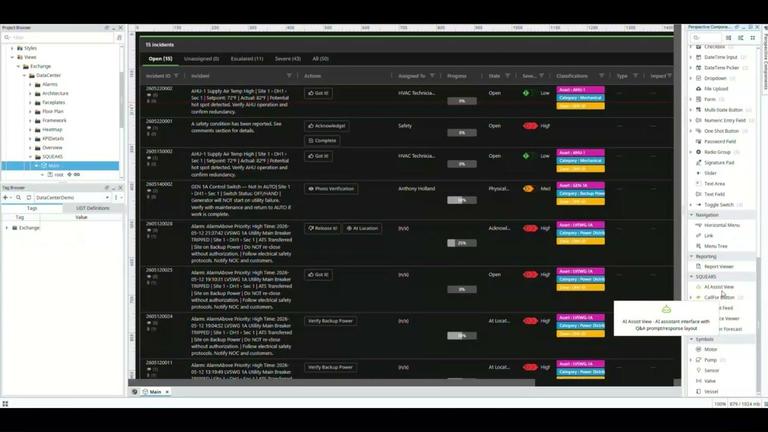Select Sensor symbol in palette
The height and width of the screenshot is (432, 768).
point(711,370)
